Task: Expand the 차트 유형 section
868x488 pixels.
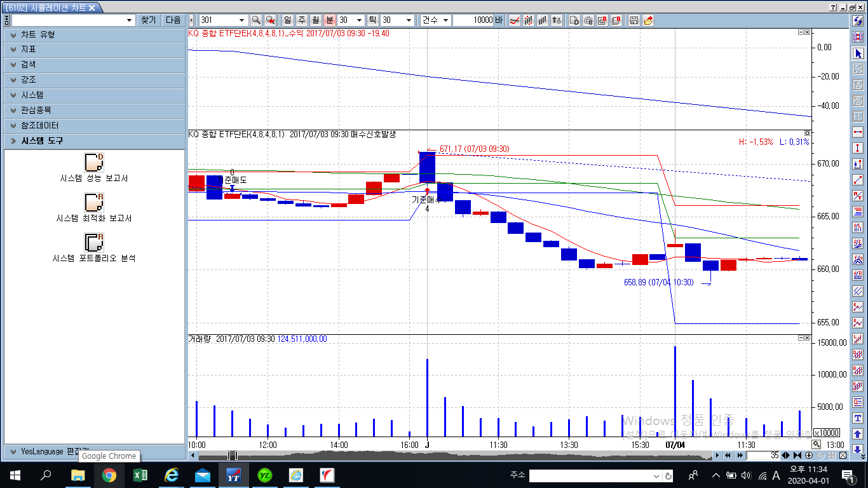Action: (94, 34)
